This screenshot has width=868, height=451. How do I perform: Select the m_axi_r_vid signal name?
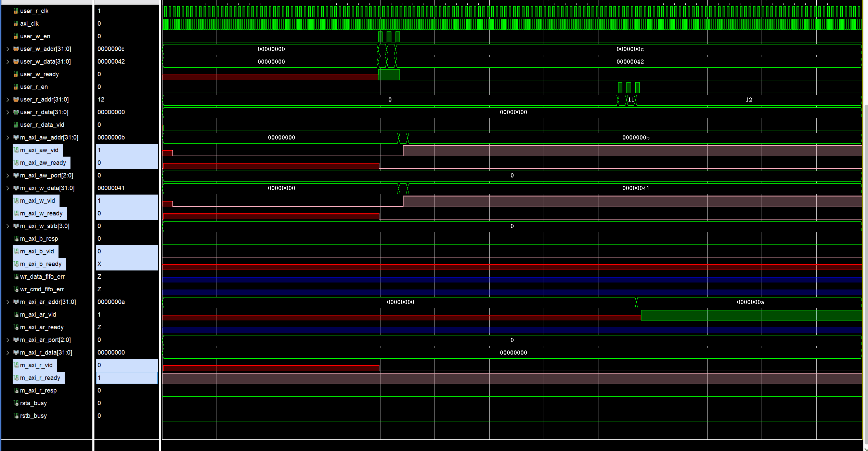36,365
